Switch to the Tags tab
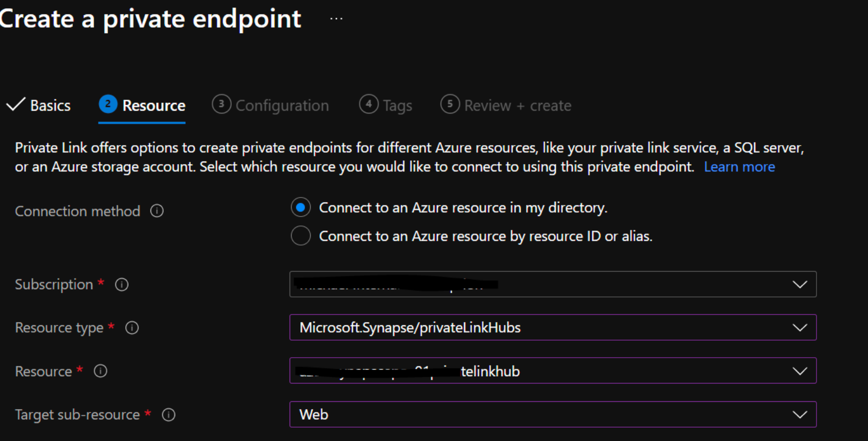The width and height of the screenshot is (868, 441). click(397, 105)
